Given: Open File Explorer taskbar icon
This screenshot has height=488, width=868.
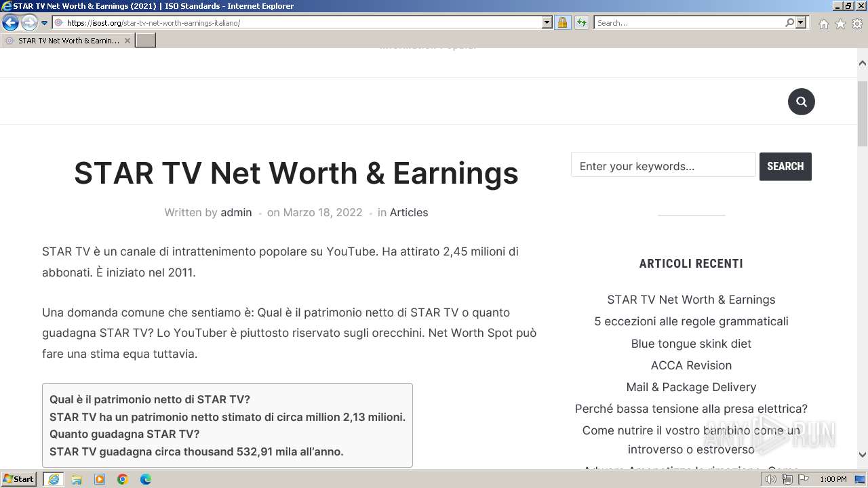Looking at the screenshot, I should click(x=77, y=479).
